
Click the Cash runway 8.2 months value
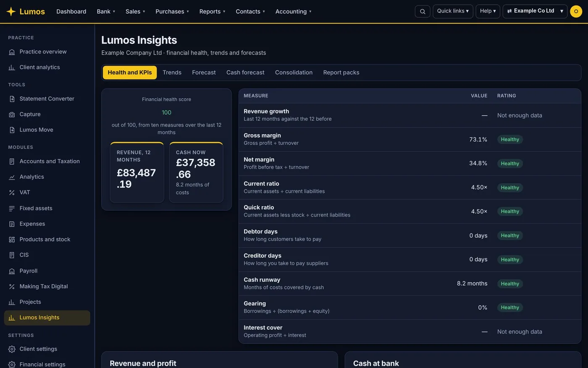point(472,284)
